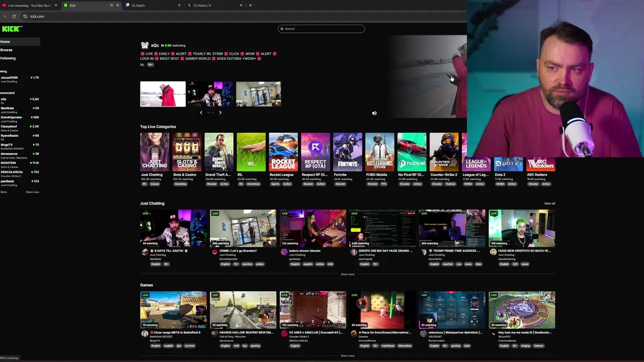
Task: Open League of Legends category cover
Action: coord(476,164)
